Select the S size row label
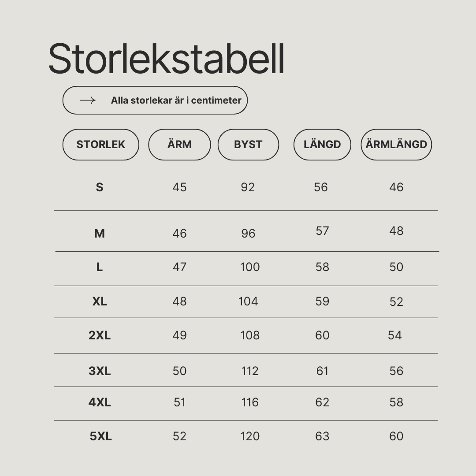The height and width of the screenshot is (476, 476). (100, 187)
